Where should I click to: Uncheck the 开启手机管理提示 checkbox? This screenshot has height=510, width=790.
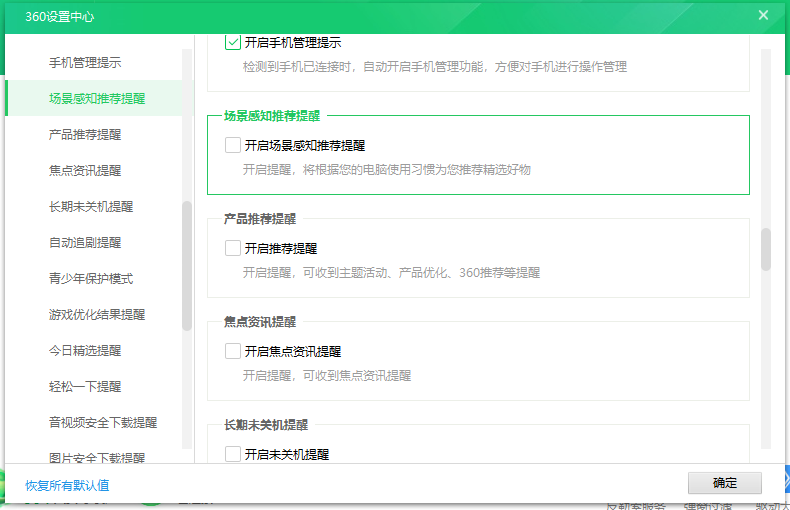[233, 42]
